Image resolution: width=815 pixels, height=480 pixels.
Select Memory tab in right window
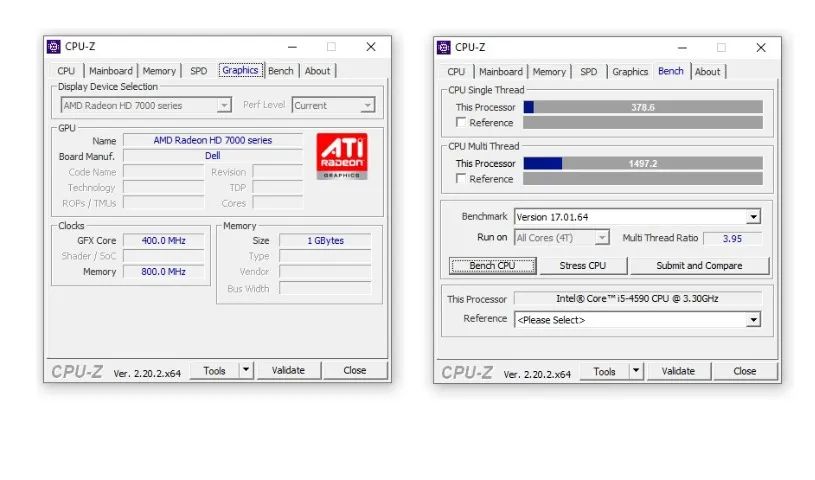point(549,72)
